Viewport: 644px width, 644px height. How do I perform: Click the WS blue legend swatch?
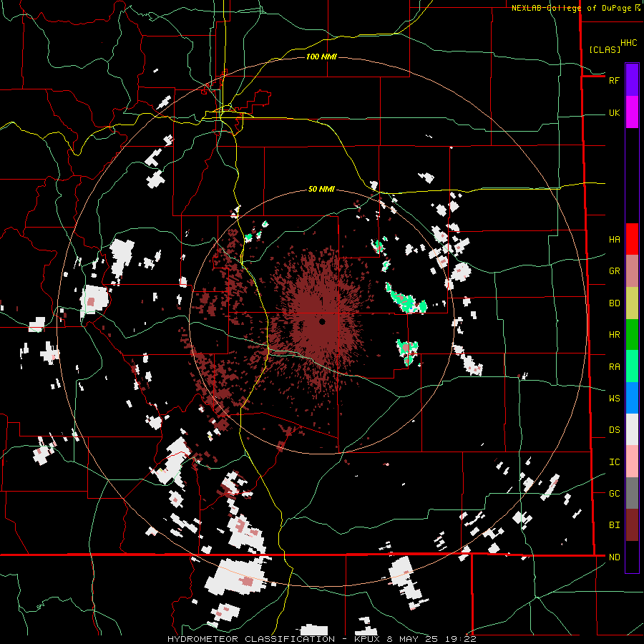pyautogui.click(x=632, y=398)
